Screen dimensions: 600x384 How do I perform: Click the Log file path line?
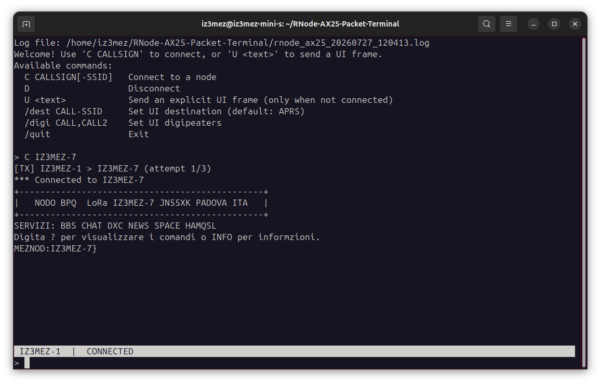(x=222, y=43)
